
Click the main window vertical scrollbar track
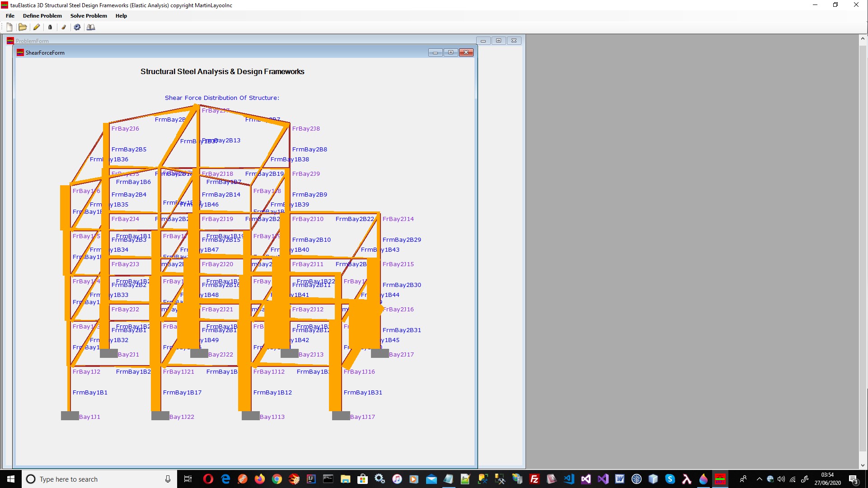[863, 252]
